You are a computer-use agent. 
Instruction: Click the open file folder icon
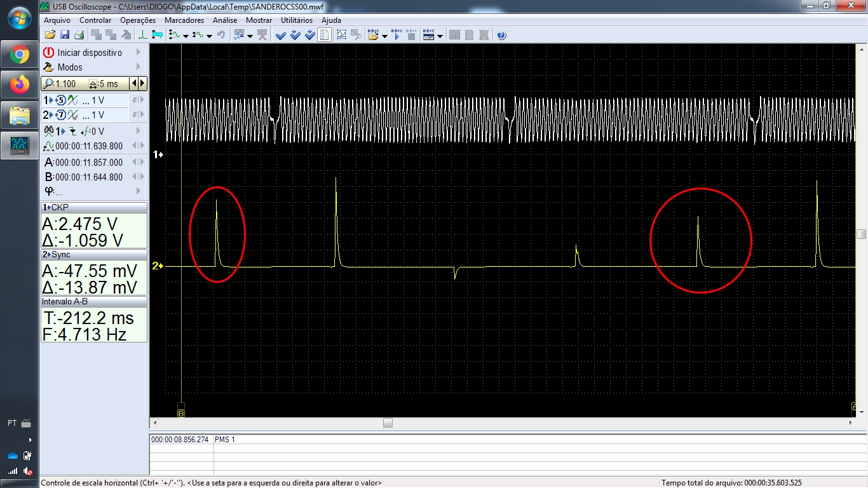(50, 35)
